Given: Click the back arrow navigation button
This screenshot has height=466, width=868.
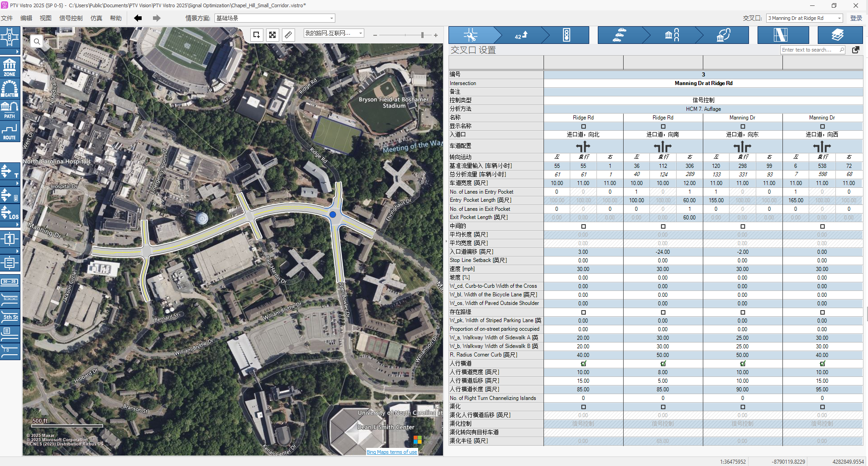Looking at the screenshot, I should tap(138, 18).
